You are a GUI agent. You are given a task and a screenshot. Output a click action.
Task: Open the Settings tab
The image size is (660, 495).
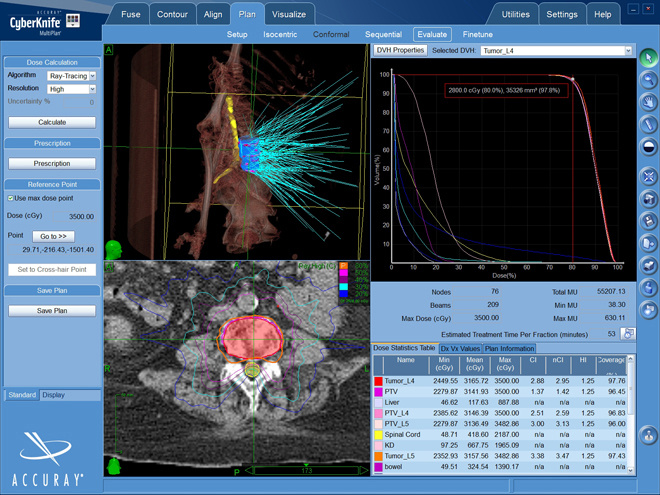(x=562, y=14)
